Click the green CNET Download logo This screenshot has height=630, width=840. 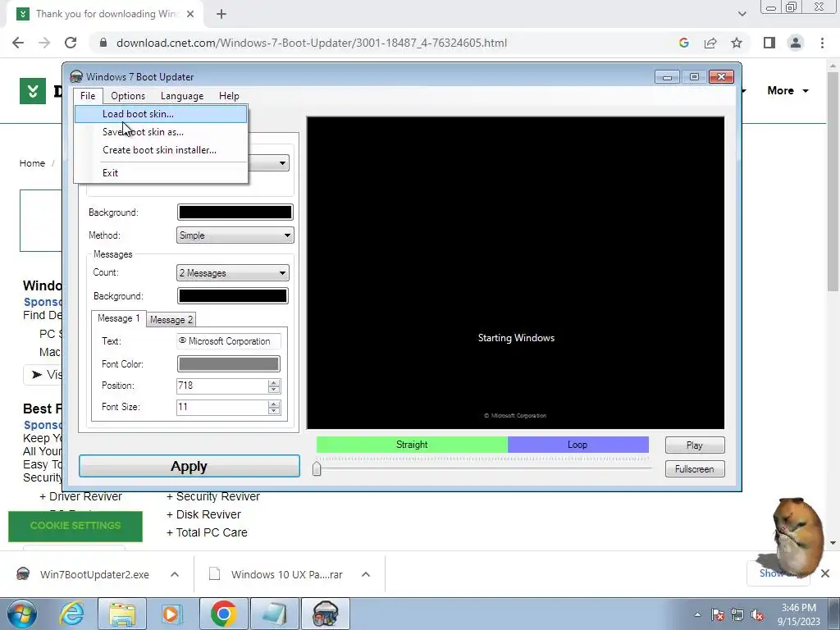pyautogui.click(x=33, y=91)
